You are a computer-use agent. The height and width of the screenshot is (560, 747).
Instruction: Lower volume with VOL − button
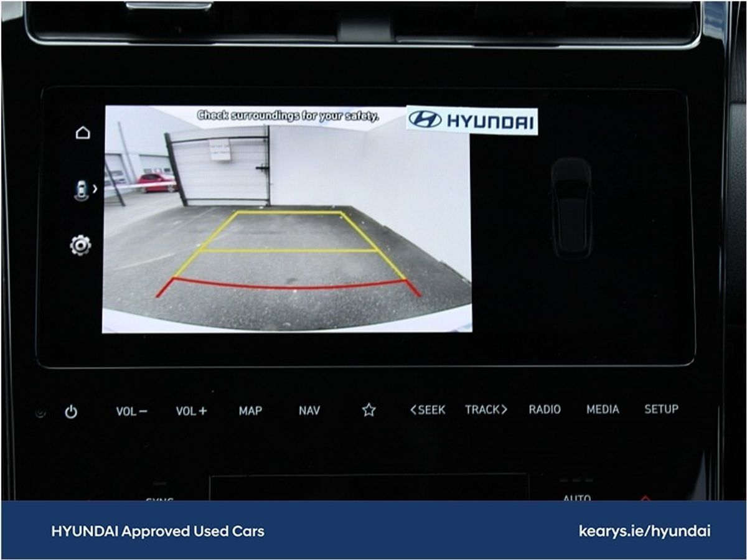point(131,411)
